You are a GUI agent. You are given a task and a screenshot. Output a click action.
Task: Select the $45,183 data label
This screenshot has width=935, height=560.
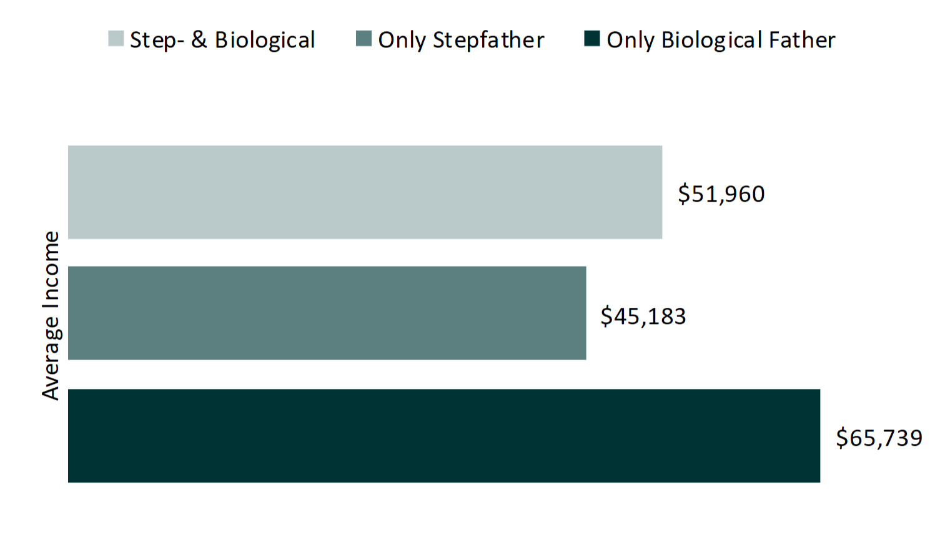643,317
